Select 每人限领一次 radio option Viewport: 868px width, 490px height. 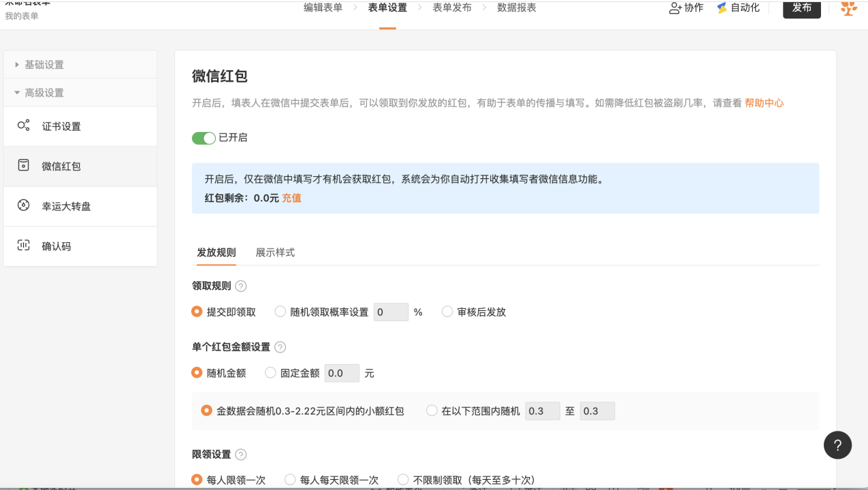197,480
